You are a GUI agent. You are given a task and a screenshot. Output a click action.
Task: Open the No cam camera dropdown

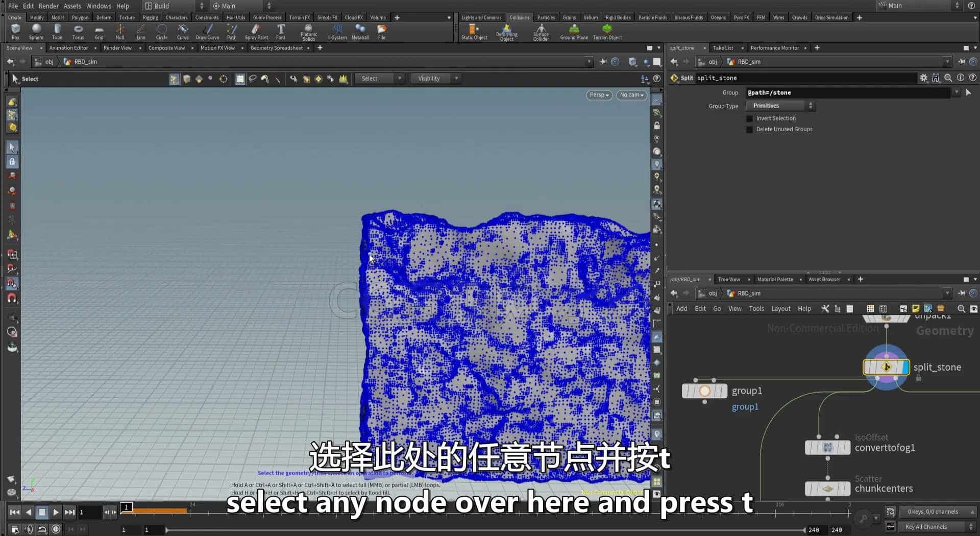pyautogui.click(x=631, y=95)
